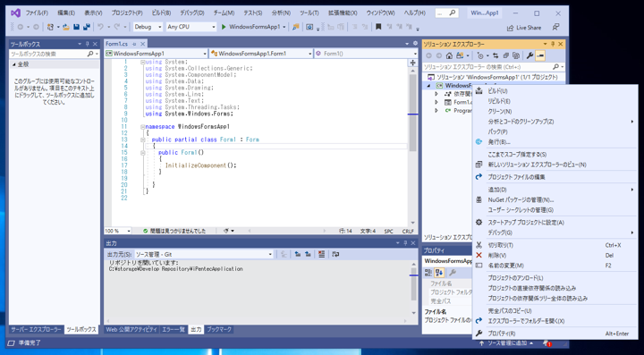
Task: Open the Form1() member dropdown
Action: pyautogui.click(x=366, y=54)
